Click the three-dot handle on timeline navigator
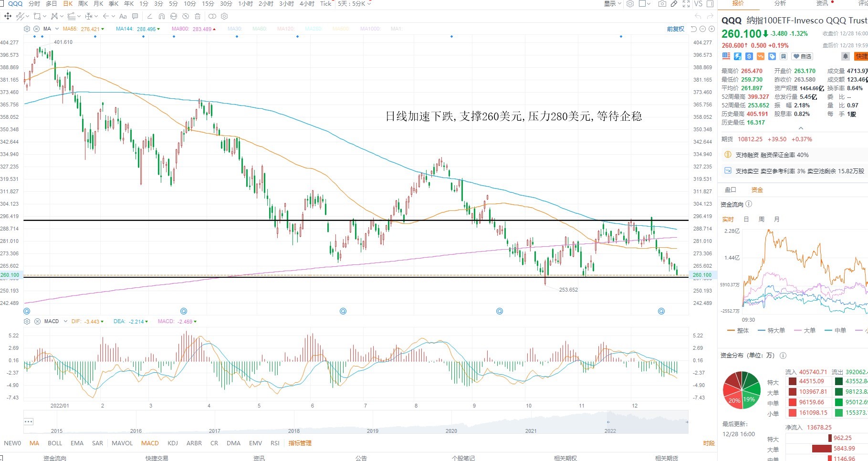 (x=28, y=422)
